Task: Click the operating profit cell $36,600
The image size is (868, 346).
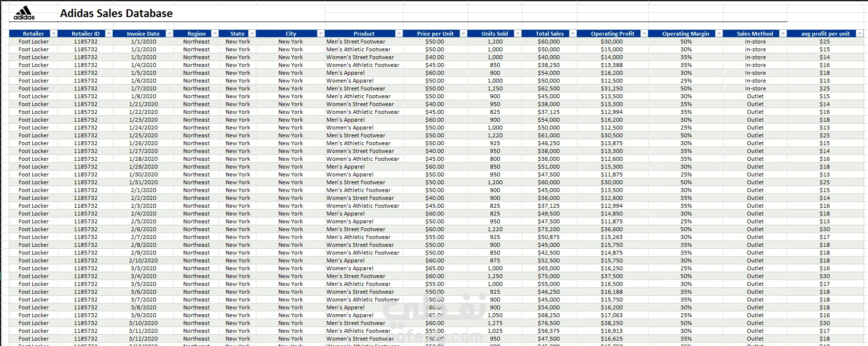Action: [x=612, y=229]
